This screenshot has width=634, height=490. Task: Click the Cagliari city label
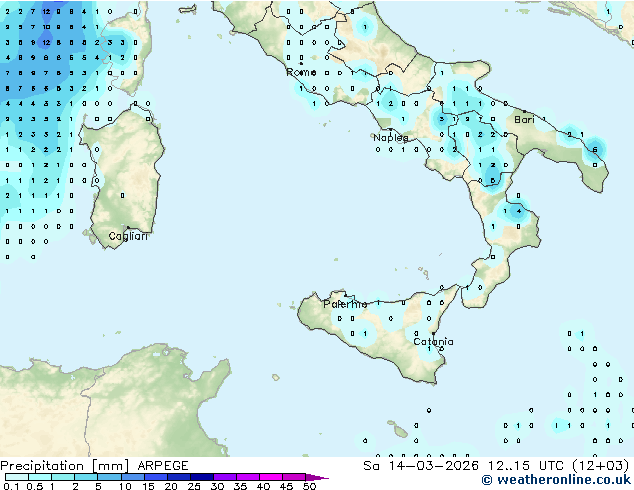point(128,236)
